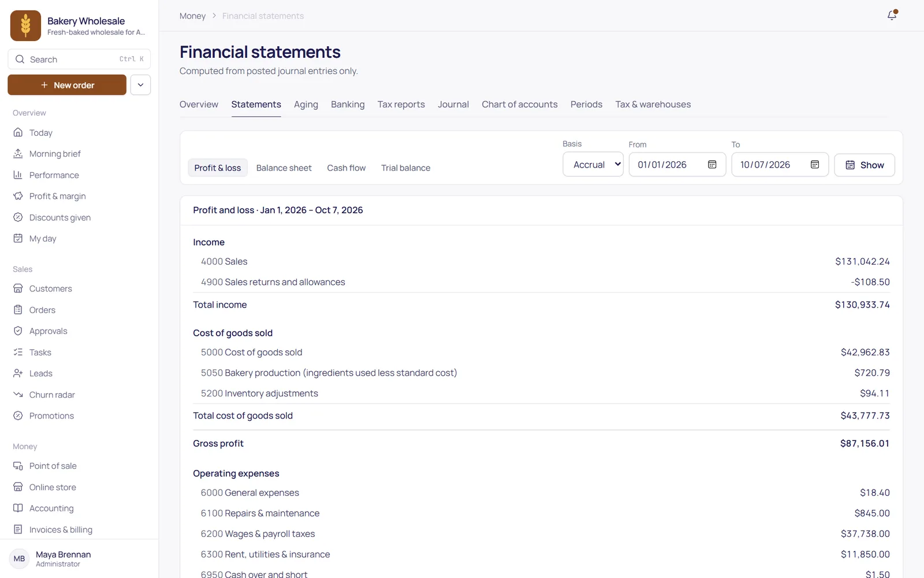
Task: Click the Gross profit amount $87,156.01
Action: [x=865, y=443]
